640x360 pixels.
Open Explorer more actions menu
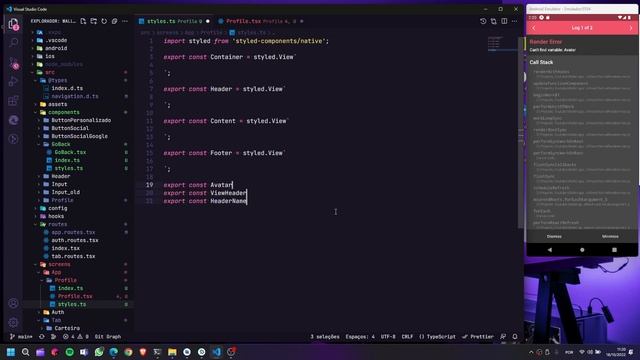pos(125,21)
